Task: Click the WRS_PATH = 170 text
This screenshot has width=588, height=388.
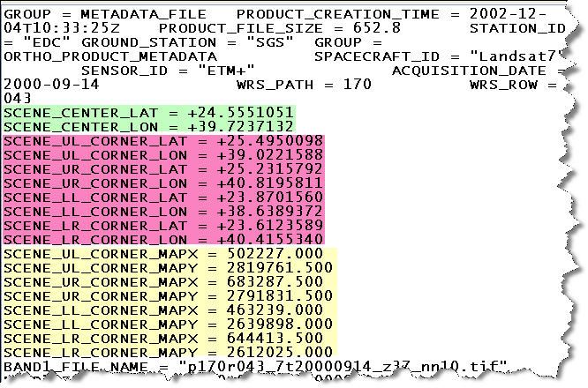Action: coord(304,85)
